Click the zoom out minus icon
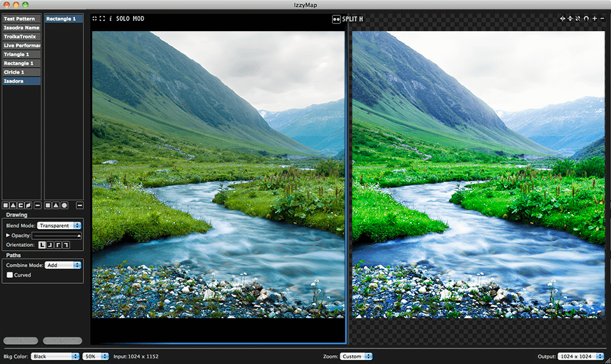Image resolution: width=611 pixels, height=364 pixels. coord(602,18)
